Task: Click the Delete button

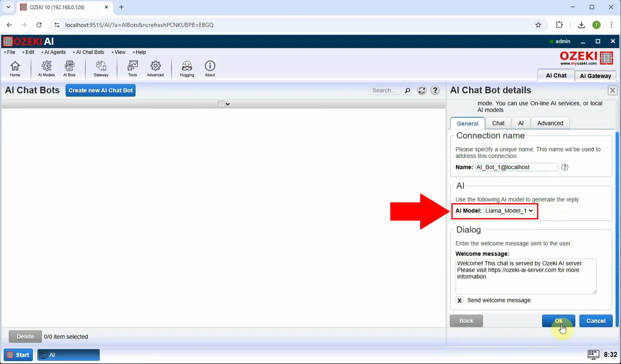Action: (x=25, y=337)
